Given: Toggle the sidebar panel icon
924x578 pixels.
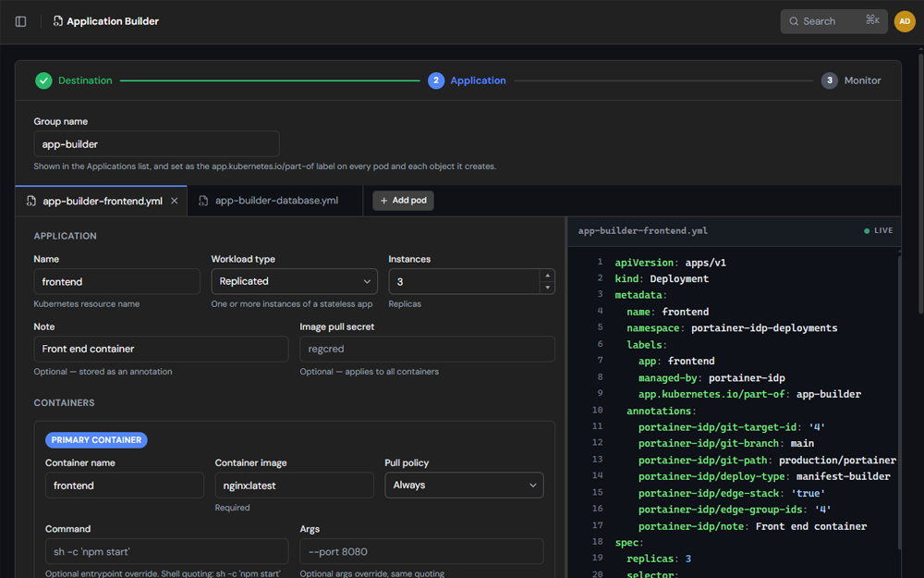Looking at the screenshot, I should 20,21.
